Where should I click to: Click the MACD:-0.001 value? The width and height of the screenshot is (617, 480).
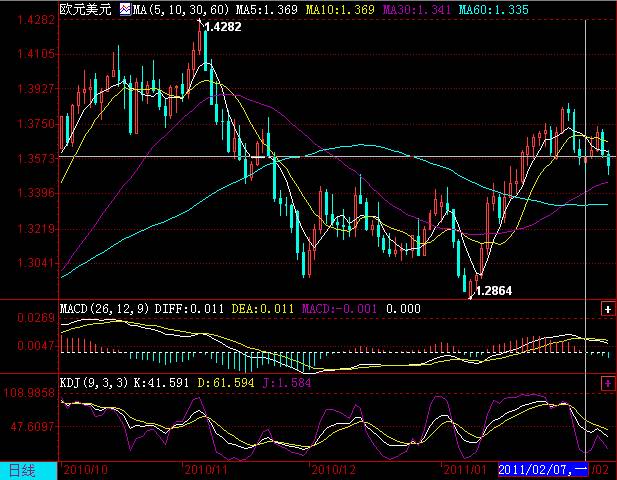click(x=339, y=308)
